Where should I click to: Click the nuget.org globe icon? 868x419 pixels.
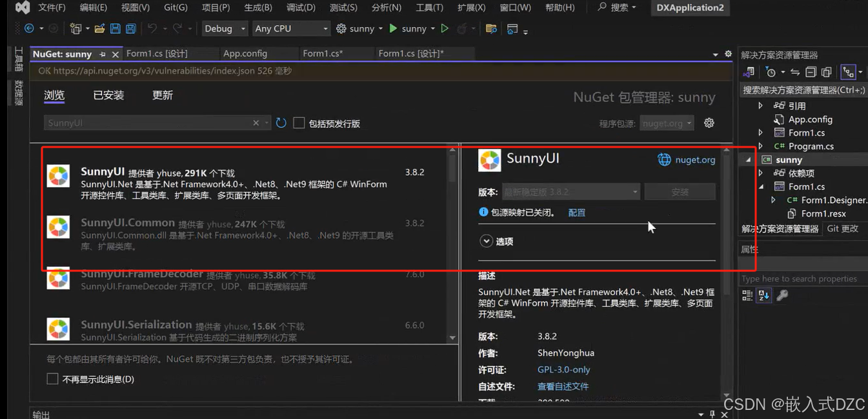pyautogui.click(x=664, y=160)
